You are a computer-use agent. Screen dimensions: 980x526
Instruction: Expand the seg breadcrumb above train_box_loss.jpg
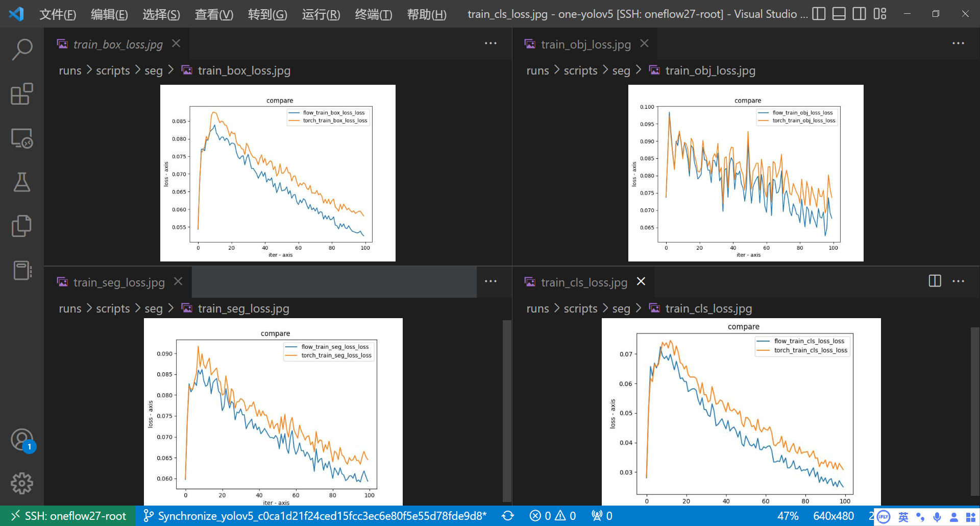154,70
